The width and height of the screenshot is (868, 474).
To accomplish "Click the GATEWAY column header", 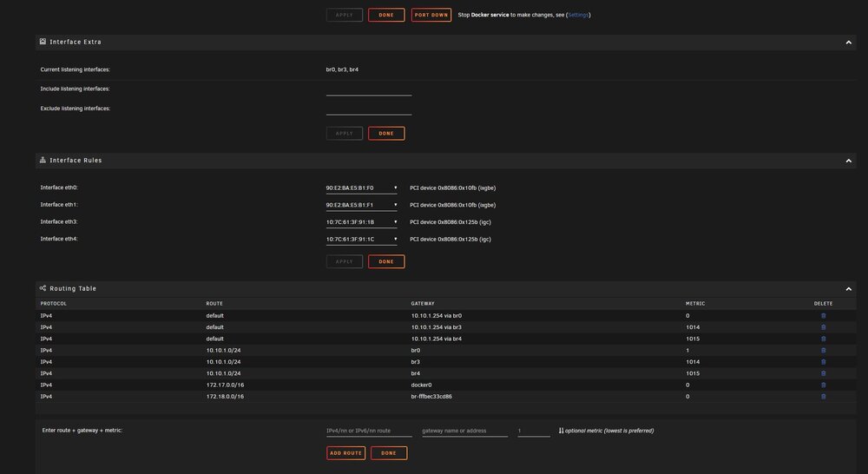I will (x=423, y=304).
